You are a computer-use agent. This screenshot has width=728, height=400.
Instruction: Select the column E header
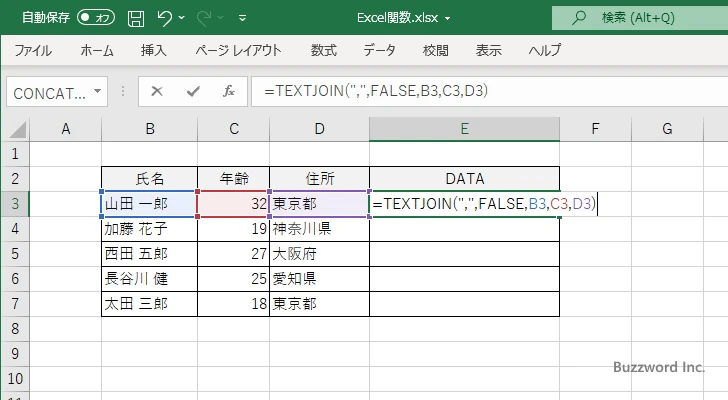click(464, 128)
